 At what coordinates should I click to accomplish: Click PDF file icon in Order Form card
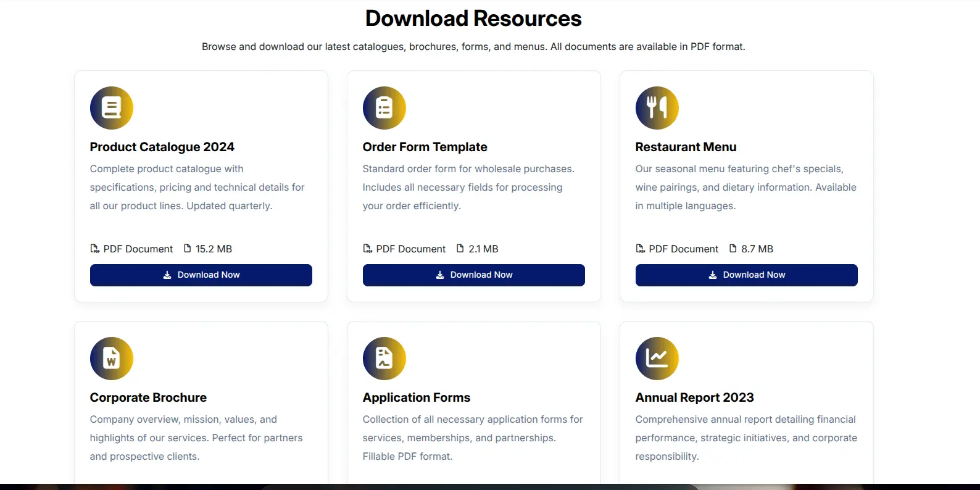368,249
